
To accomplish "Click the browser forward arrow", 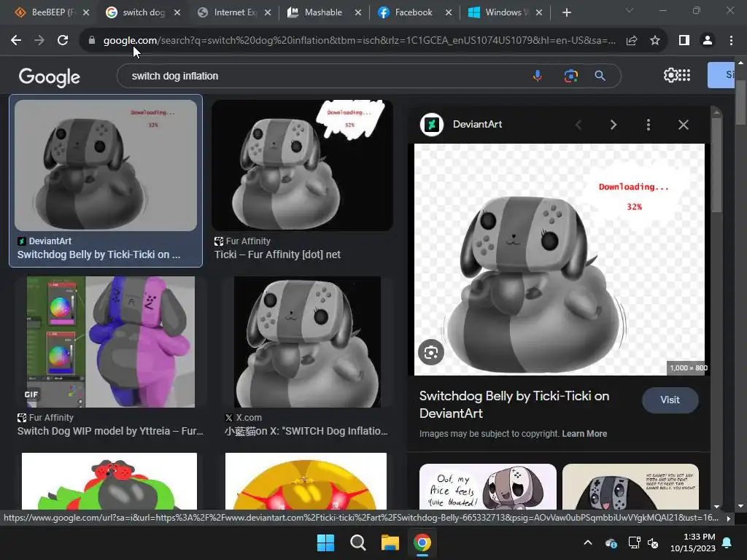I will pyautogui.click(x=39, y=41).
